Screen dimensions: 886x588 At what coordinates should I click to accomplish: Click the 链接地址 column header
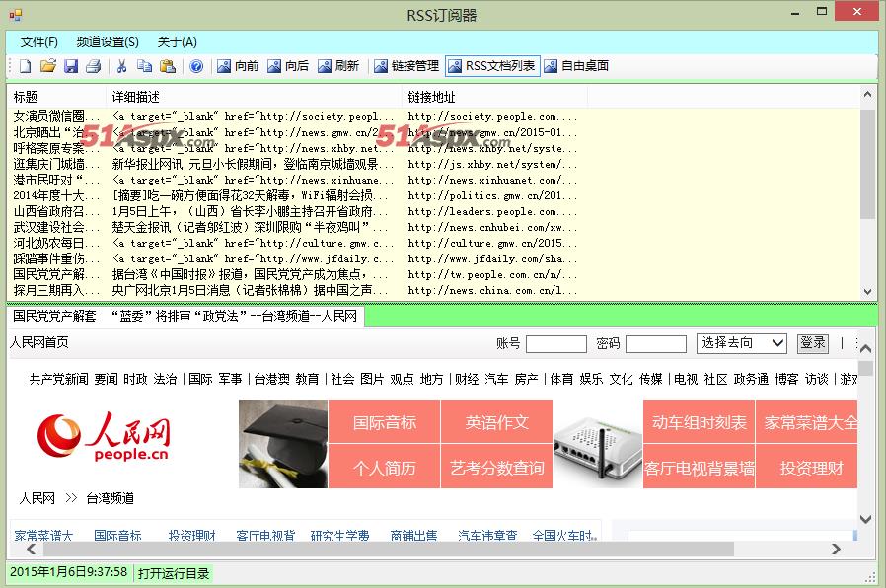495,97
